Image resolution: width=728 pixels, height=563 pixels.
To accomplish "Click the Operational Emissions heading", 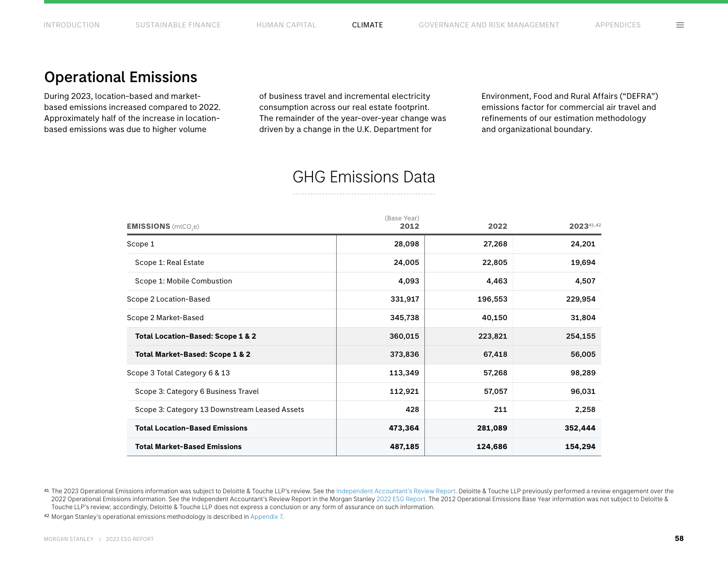I will (121, 77).
